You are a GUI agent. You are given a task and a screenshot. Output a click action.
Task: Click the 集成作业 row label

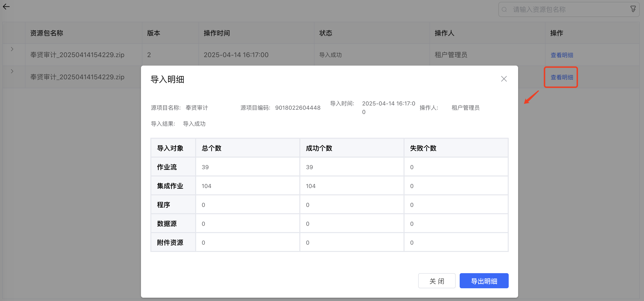170,186
